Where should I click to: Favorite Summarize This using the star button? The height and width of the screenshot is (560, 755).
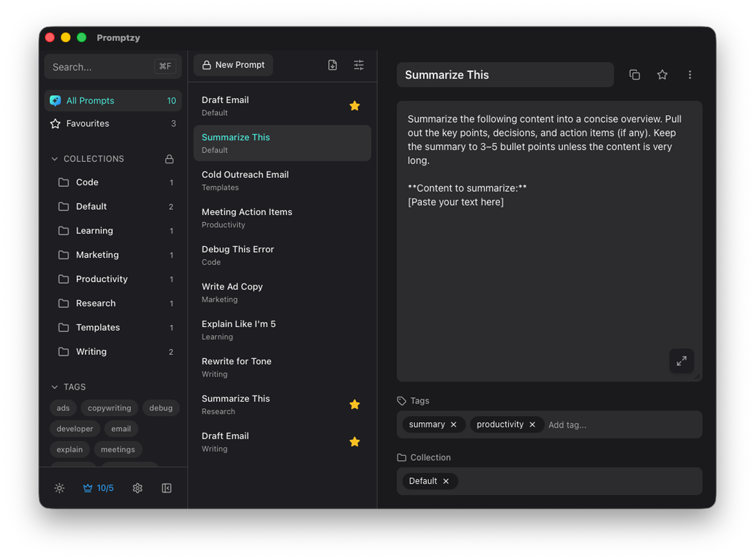pyautogui.click(x=662, y=75)
